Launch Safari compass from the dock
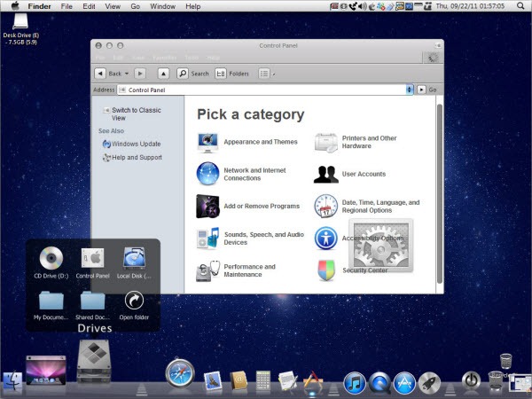This screenshot has width=532, height=399. coord(180,373)
